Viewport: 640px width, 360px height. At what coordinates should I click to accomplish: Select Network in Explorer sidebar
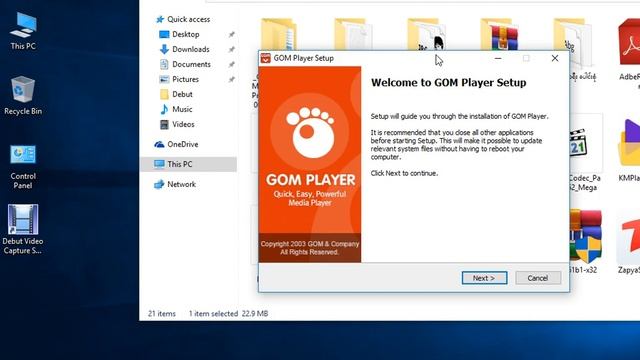[x=181, y=184]
